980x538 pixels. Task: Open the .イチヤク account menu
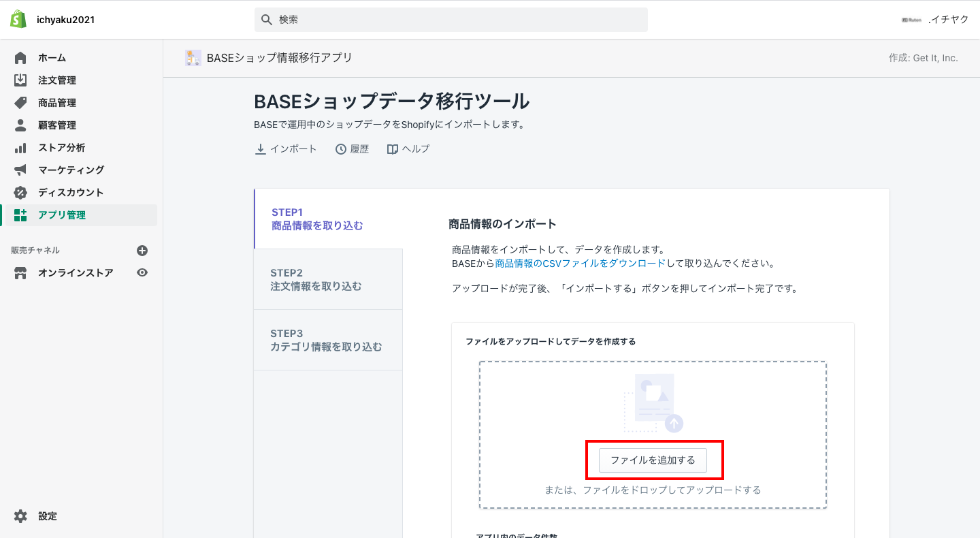935,20
